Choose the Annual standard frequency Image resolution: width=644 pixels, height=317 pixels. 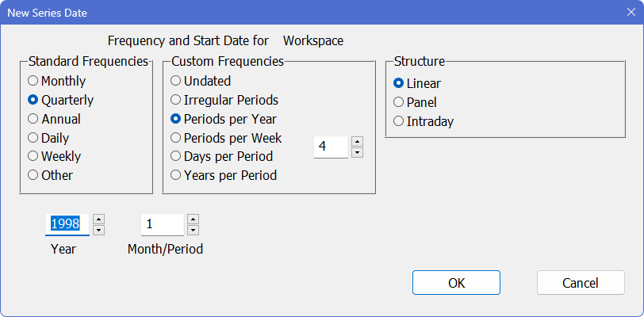33,119
